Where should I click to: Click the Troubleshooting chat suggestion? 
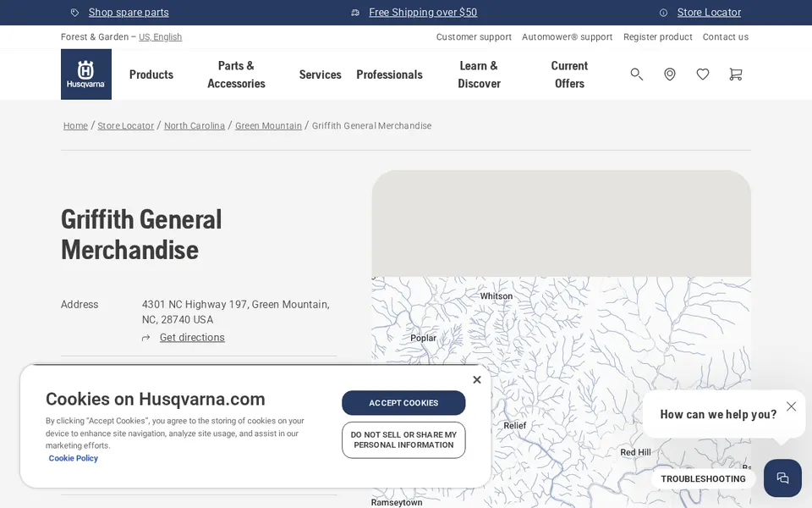[x=703, y=478]
